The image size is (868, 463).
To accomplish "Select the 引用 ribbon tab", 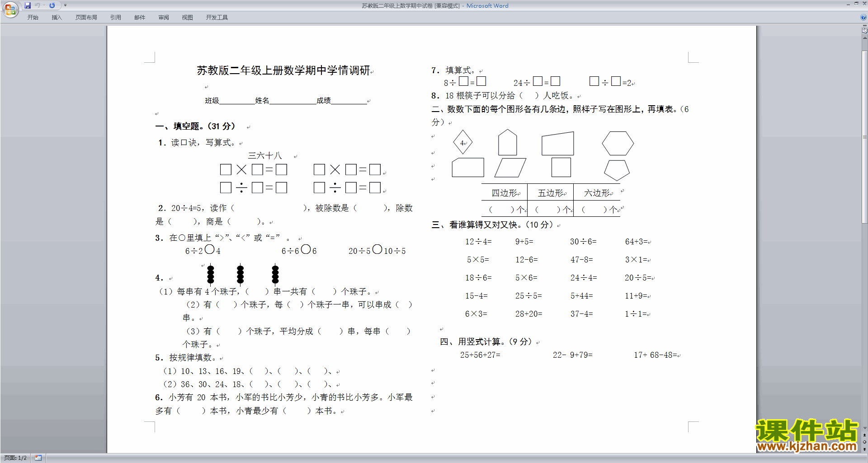I will 116,18.
